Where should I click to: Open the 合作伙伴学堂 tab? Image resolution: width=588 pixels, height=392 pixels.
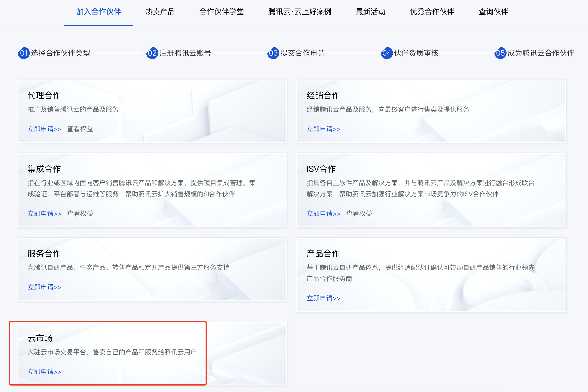coord(221,12)
